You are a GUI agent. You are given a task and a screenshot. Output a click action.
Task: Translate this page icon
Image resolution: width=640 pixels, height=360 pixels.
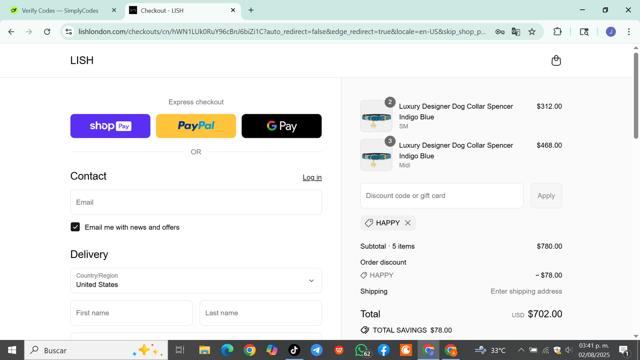pos(516,31)
